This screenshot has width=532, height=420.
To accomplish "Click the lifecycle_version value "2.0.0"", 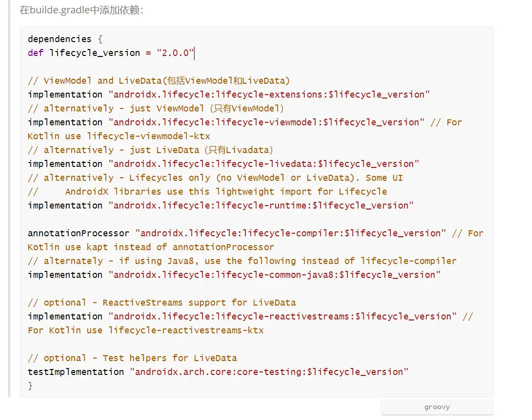I will coord(175,53).
